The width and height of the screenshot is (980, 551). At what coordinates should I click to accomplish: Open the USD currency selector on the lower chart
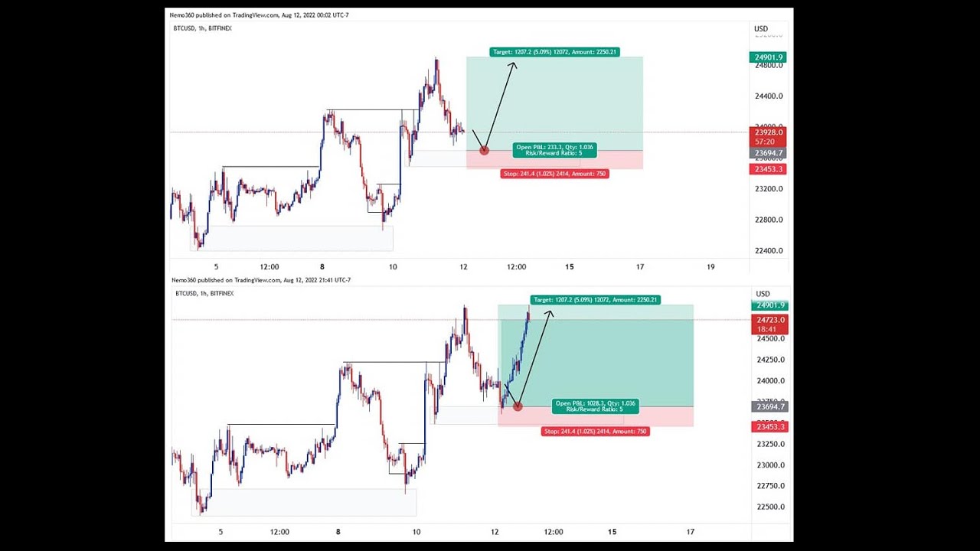763,294
